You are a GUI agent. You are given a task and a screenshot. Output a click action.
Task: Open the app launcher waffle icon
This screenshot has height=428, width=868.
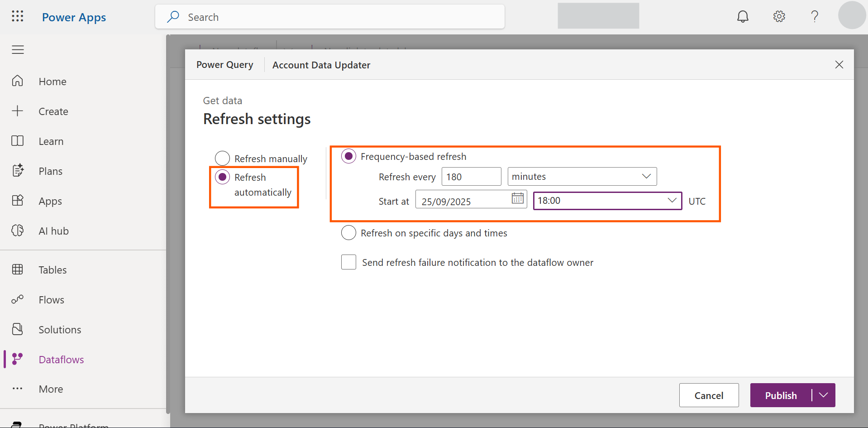point(17,17)
